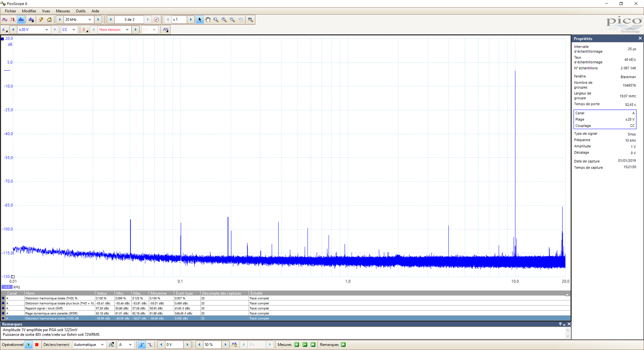
Task: Open Hors tension channel B dropdown
Action: [x=127, y=30]
